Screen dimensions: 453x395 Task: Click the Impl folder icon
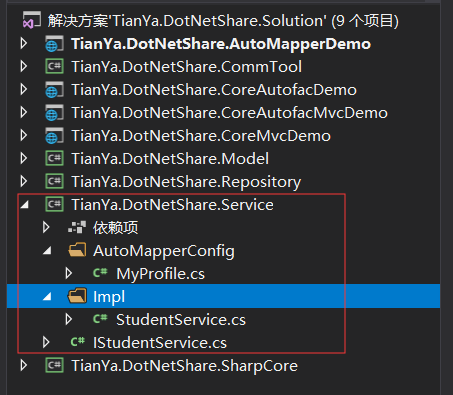(x=77, y=296)
